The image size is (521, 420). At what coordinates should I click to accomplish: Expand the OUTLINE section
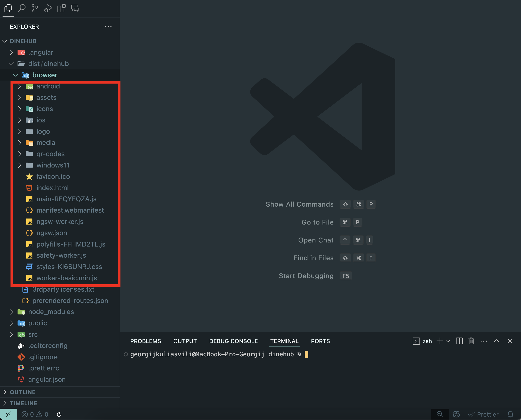pyautogui.click(x=60, y=392)
